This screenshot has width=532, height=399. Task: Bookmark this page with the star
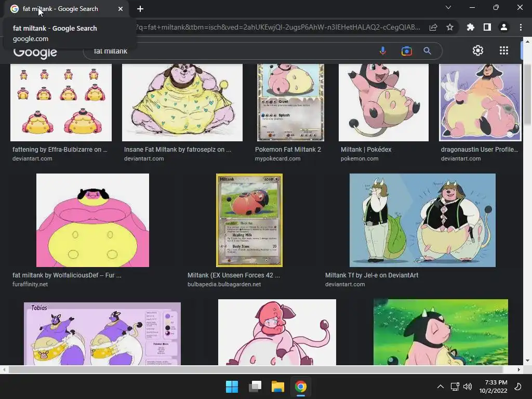point(450,27)
